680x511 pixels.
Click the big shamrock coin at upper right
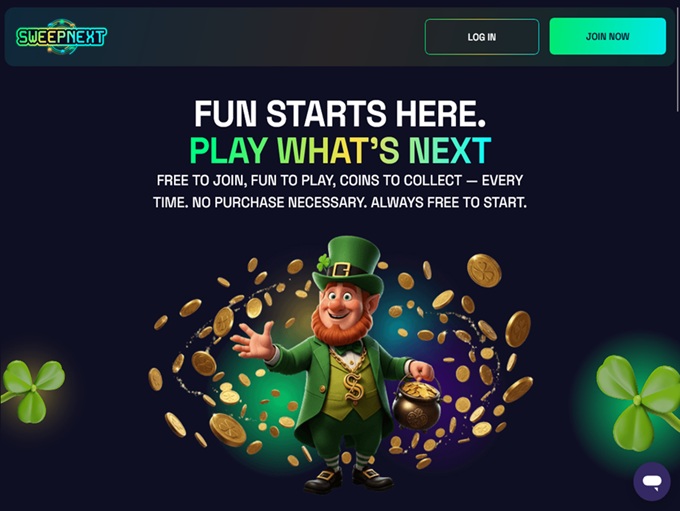coord(484,271)
